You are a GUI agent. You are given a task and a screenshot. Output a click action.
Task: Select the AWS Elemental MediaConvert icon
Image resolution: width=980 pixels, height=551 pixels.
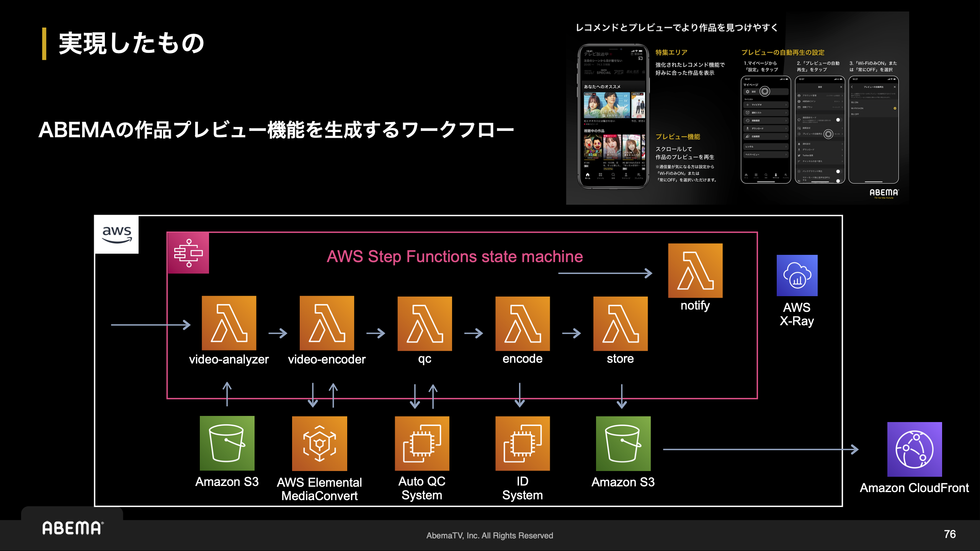coord(320,443)
